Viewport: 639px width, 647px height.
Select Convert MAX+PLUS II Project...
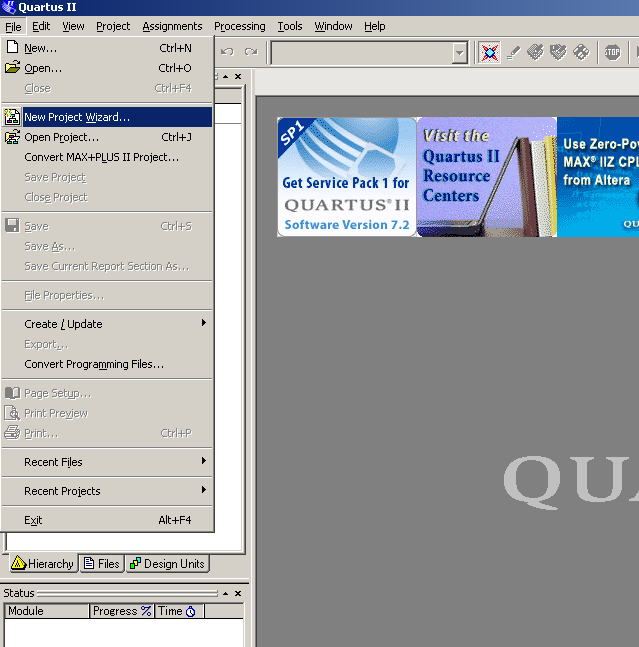click(x=107, y=157)
